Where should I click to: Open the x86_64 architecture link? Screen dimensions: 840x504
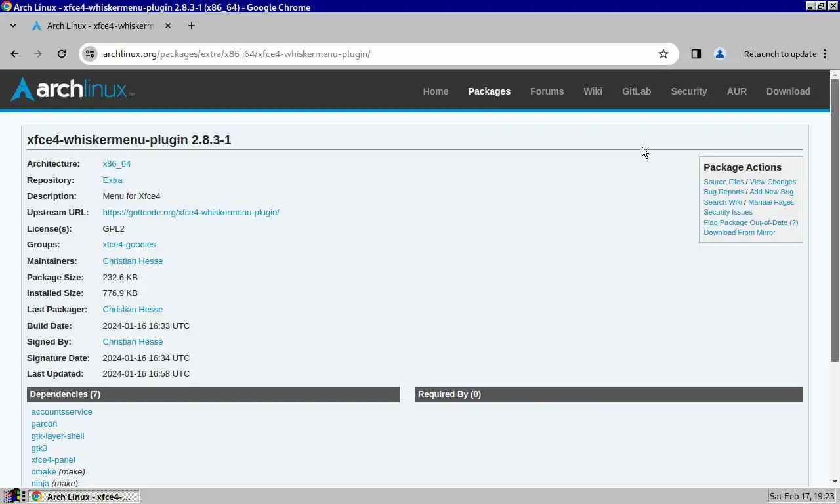pyautogui.click(x=116, y=164)
